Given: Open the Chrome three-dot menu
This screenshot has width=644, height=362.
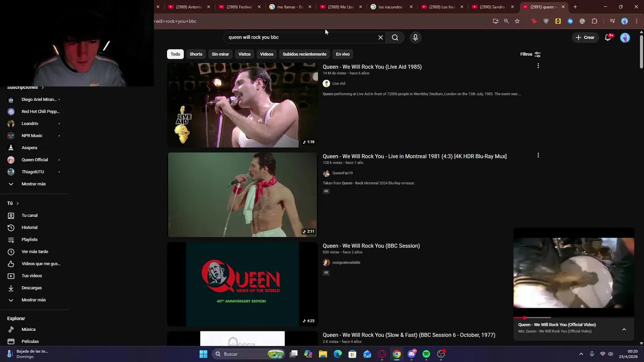Looking at the screenshot, I should pyautogui.click(x=636, y=21).
